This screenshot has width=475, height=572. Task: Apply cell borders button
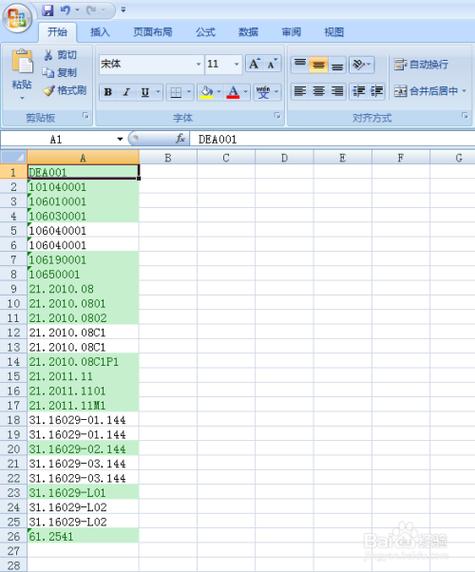(x=176, y=92)
